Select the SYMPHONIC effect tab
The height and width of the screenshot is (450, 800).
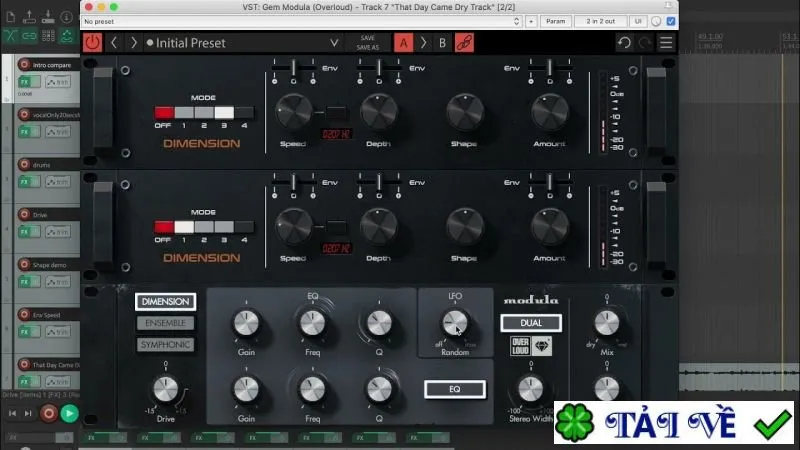pos(165,344)
